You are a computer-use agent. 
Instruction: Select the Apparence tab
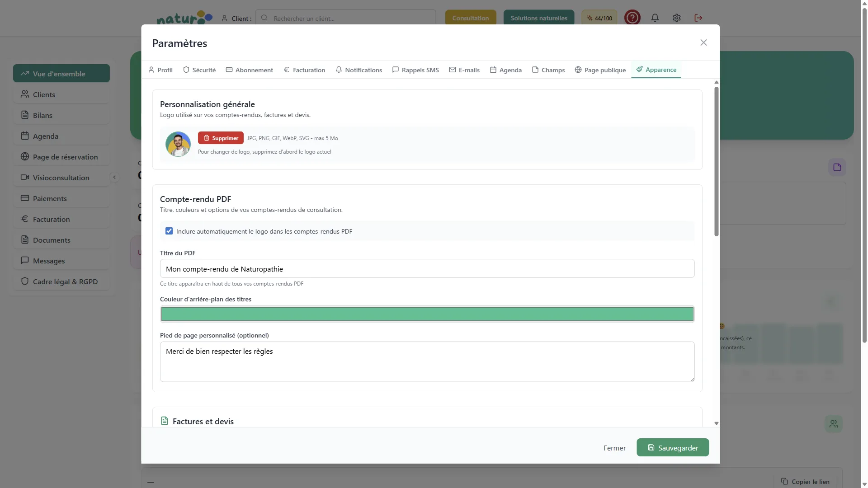coord(656,70)
